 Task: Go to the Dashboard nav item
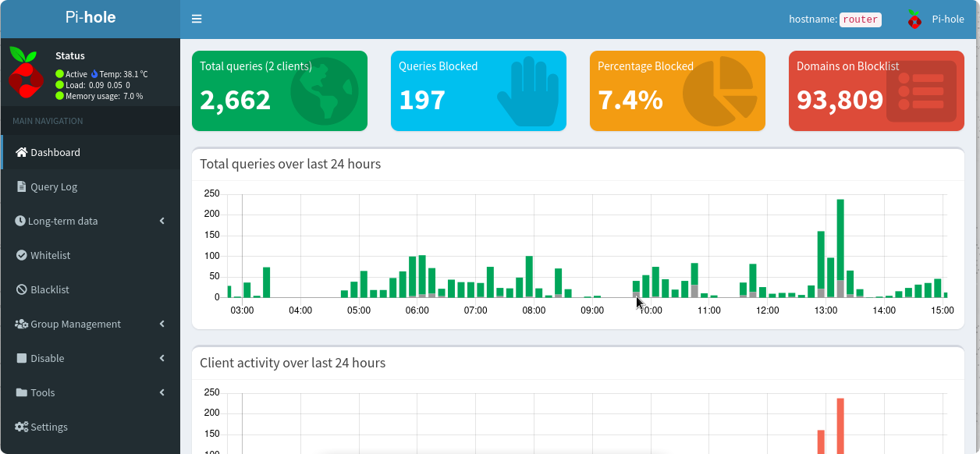point(91,152)
